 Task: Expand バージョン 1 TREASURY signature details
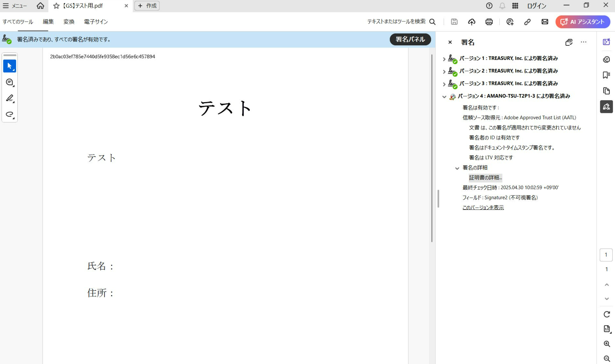click(x=444, y=59)
